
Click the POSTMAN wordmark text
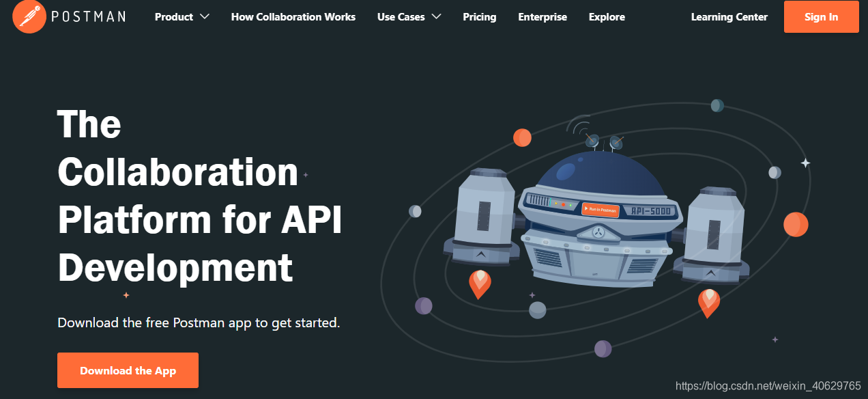(89, 16)
